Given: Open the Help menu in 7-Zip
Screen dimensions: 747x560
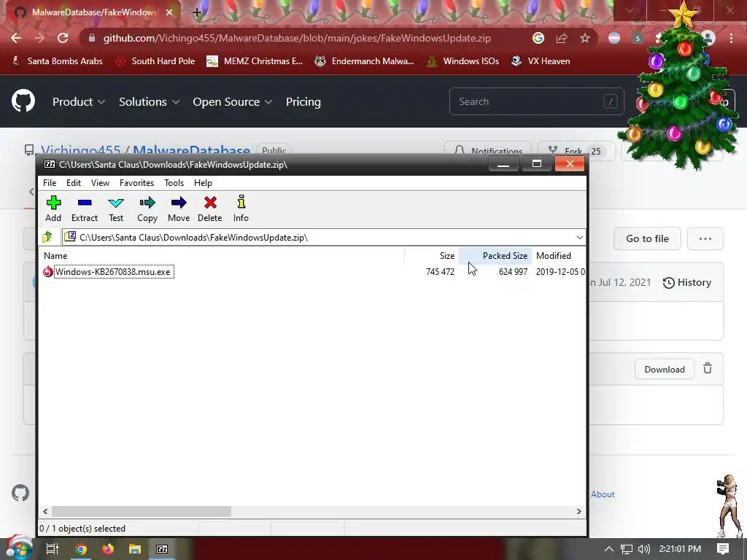Looking at the screenshot, I should point(203,183).
